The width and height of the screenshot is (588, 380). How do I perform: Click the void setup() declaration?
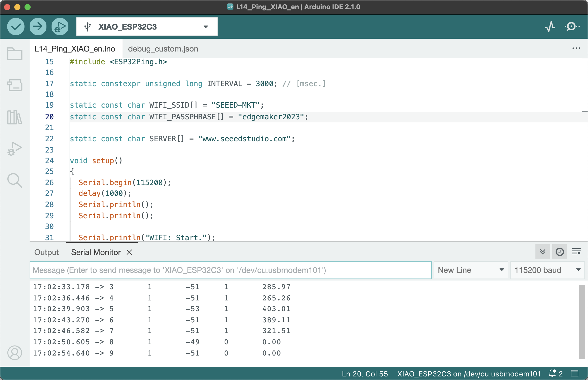[x=96, y=161]
